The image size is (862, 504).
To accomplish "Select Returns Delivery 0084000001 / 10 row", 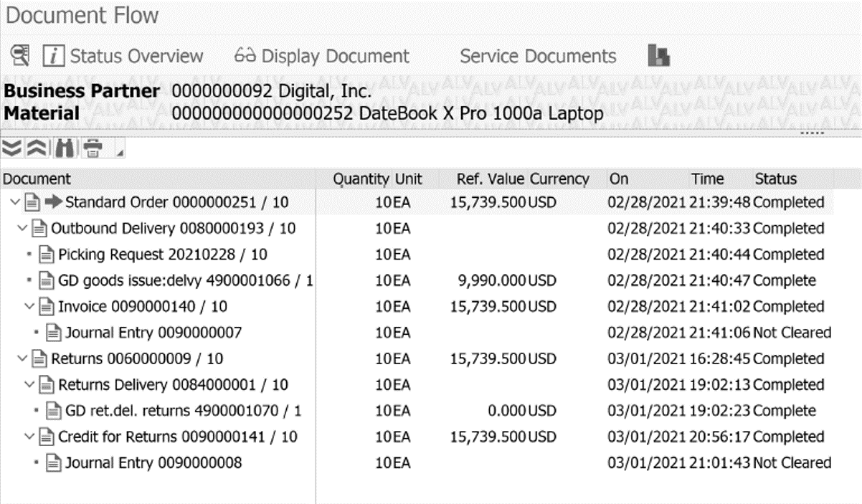I will pyautogui.click(x=417, y=385).
